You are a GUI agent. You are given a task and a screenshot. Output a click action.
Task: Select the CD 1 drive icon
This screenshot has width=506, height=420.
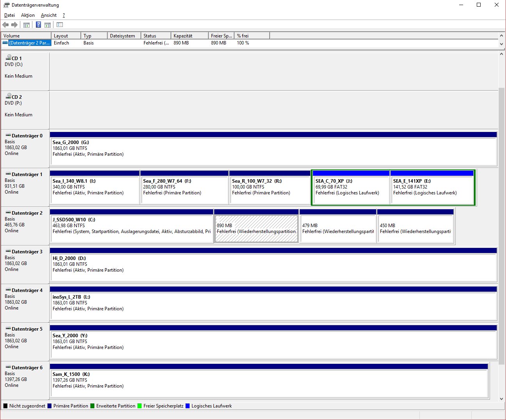(x=8, y=58)
